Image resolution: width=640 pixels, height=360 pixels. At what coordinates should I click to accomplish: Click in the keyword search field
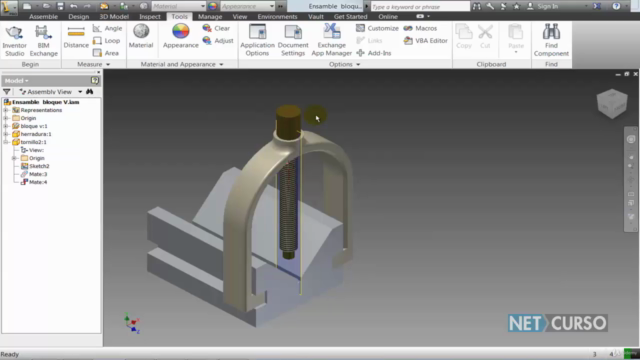coord(420,7)
